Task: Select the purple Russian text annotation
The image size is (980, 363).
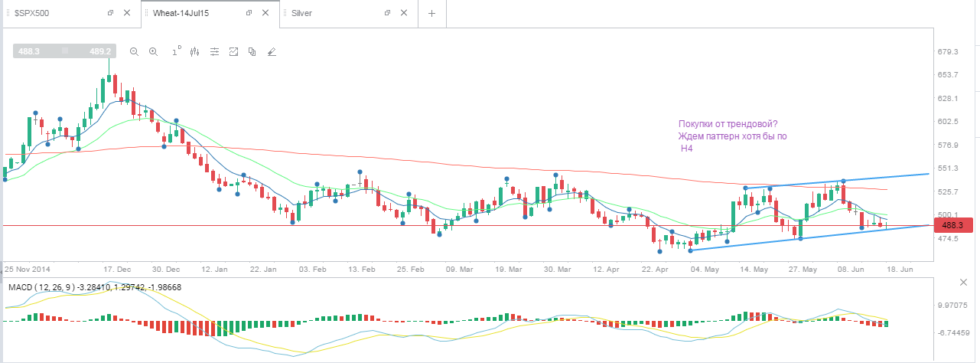Action: coord(732,136)
